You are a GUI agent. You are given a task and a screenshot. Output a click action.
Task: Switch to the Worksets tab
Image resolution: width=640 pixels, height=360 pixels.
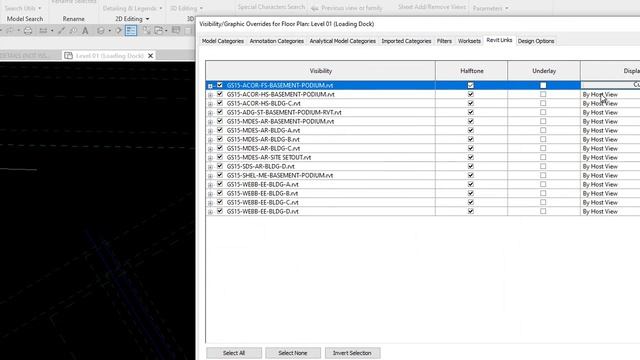[x=469, y=41]
